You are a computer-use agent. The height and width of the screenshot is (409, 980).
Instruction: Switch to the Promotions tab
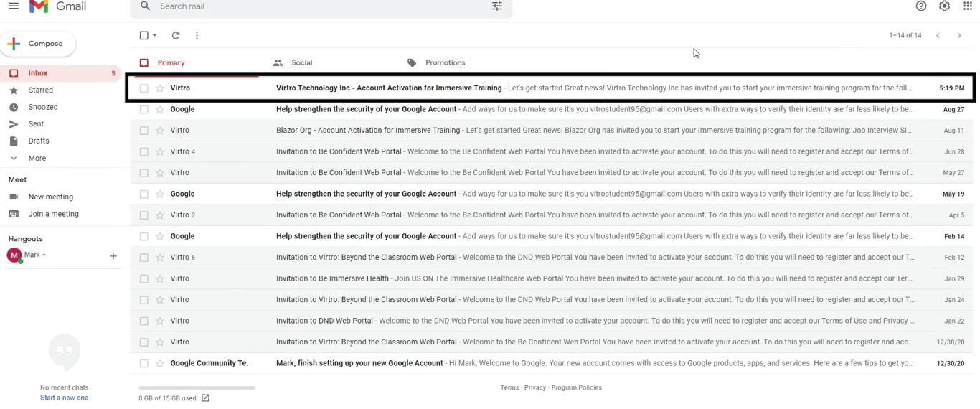click(445, 63)
